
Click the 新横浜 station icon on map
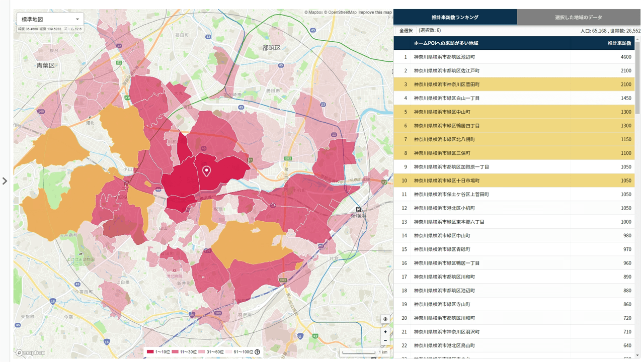coord(358,210)
